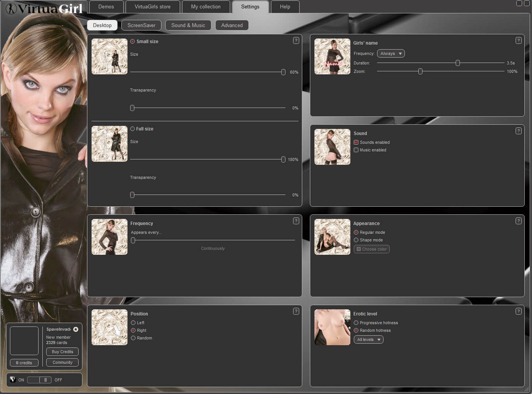
Task: Open the Choose color picker
Action: [371, 249]
